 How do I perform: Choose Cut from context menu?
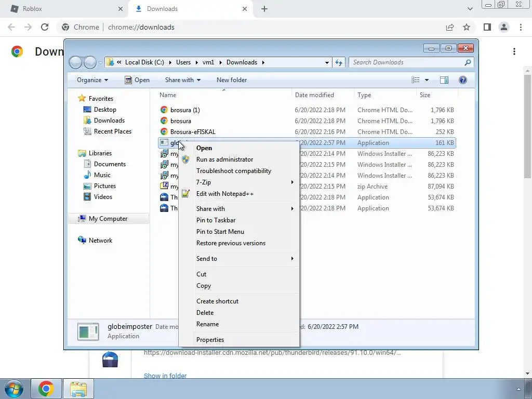tap(201, 274)
